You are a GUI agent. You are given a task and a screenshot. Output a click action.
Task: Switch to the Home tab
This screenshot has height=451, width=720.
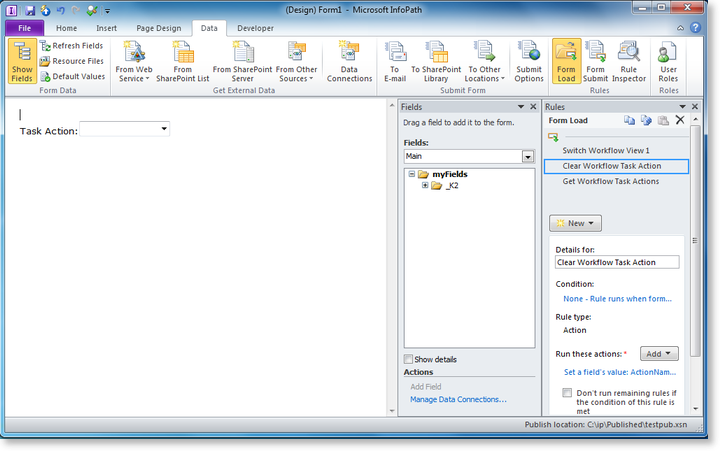pyautogui.click(x=67, y=28)
